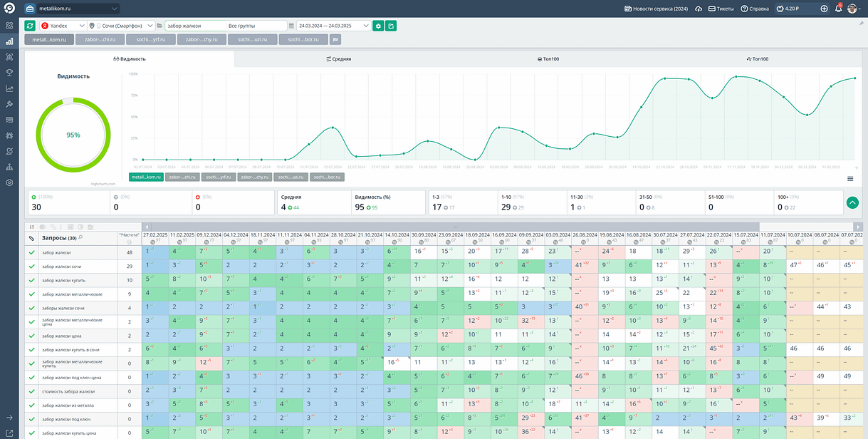Open report settings gear icon

[378, 26]
